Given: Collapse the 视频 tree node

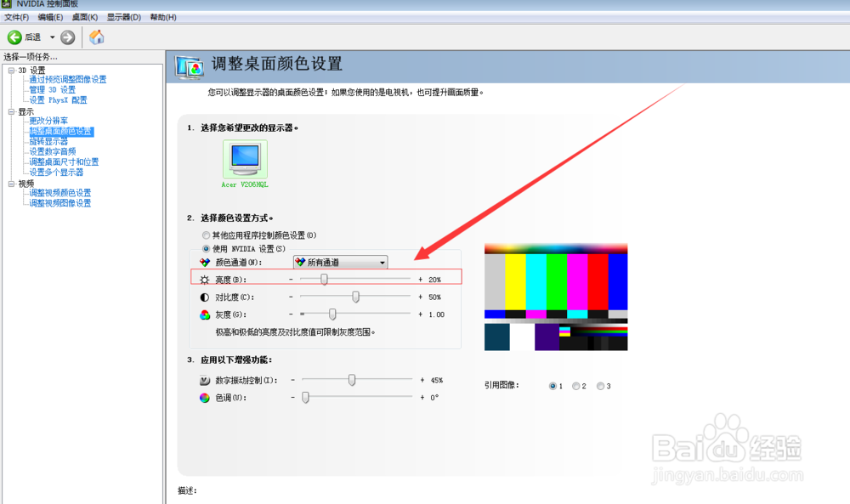Looking at the screenshot, I should click(x=11, y=184).
